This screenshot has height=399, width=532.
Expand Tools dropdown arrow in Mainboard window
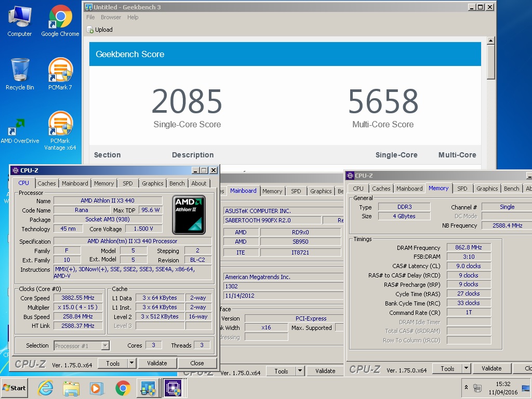pyautogui.click(x=300, y=371)
